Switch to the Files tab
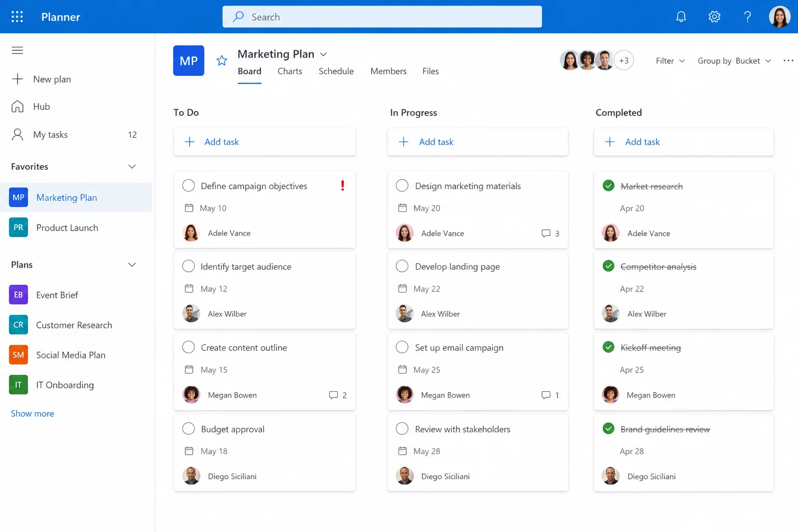The image size is (798, 532). (431, 71)
